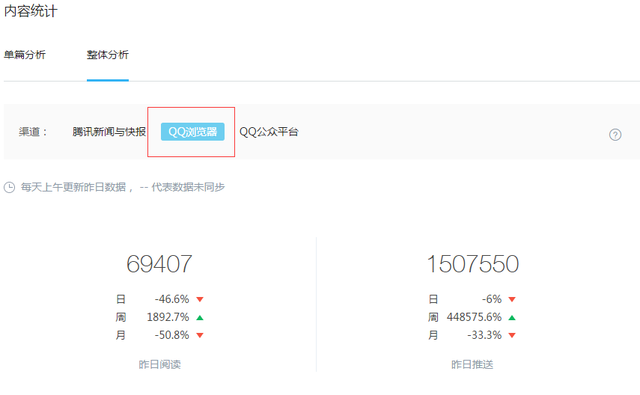Click the 1507550 push count

tap(473, 264)
